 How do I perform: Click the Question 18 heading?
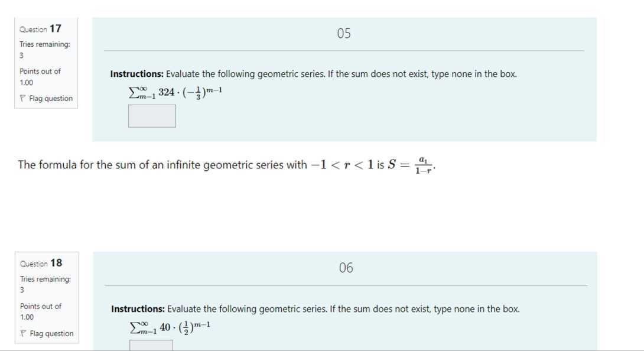click(41, 264)
